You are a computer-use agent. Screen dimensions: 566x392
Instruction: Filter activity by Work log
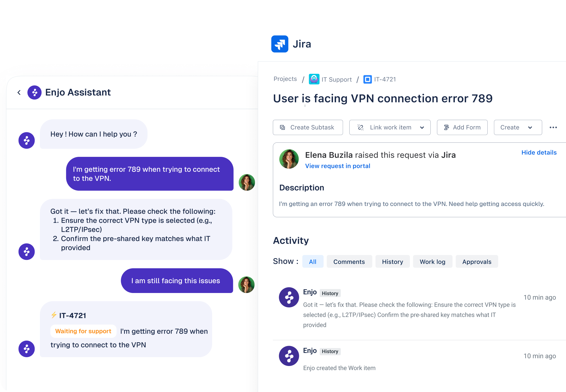432,262
